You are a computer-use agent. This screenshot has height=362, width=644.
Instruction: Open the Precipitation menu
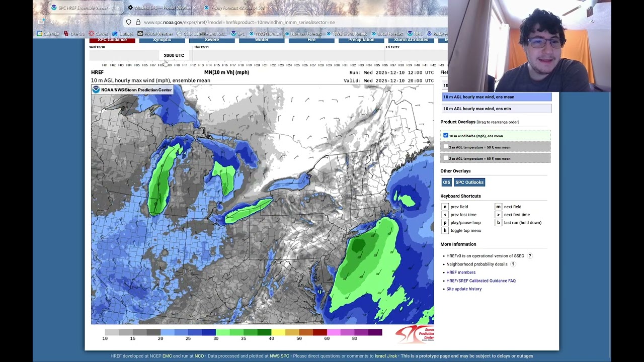point(361,40)
